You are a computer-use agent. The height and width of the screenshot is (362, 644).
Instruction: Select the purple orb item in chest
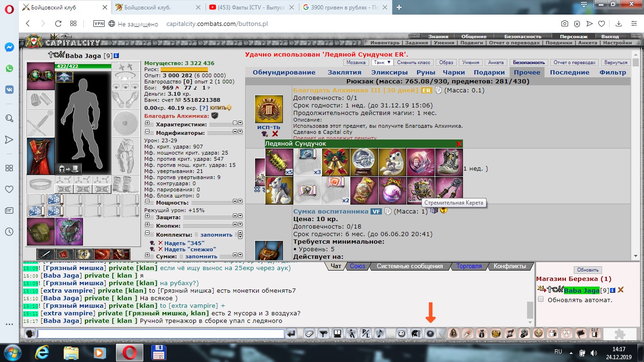392,190
